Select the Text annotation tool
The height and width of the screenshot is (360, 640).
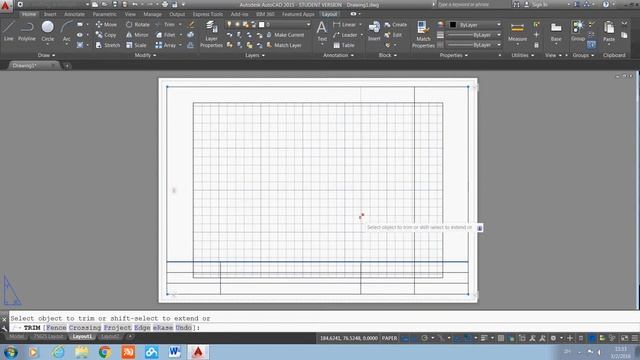[322, 31]
